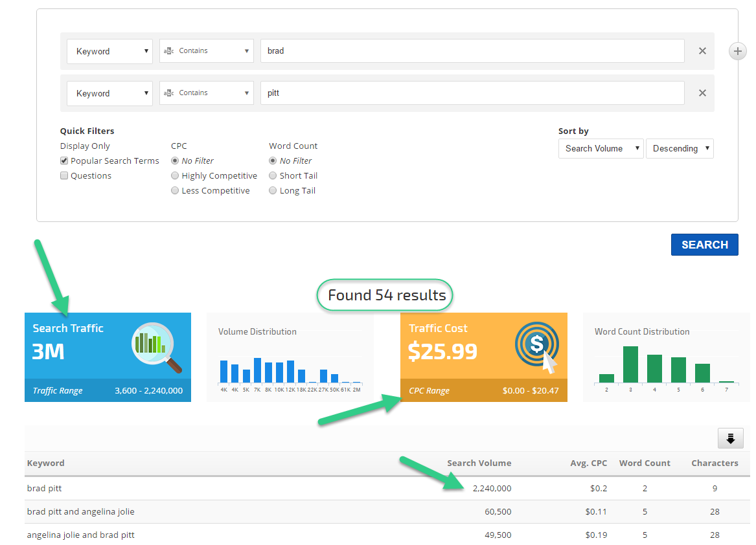This screenshot has width=756, height=545.
Task: Remove the 'brad' keyword filter row
Action: 702,51
